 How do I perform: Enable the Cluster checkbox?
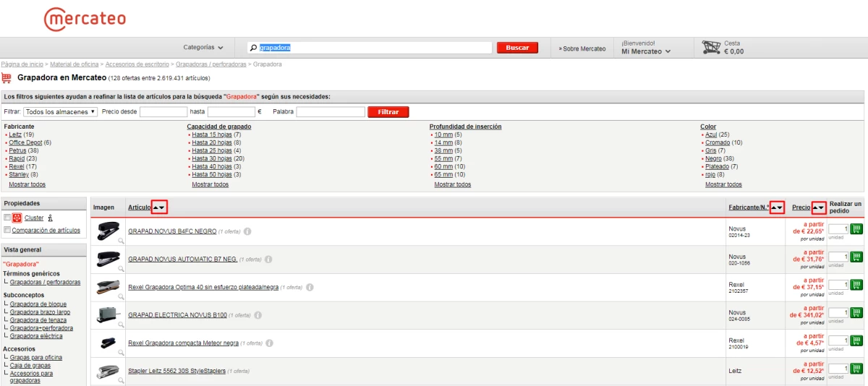(7, 218)
